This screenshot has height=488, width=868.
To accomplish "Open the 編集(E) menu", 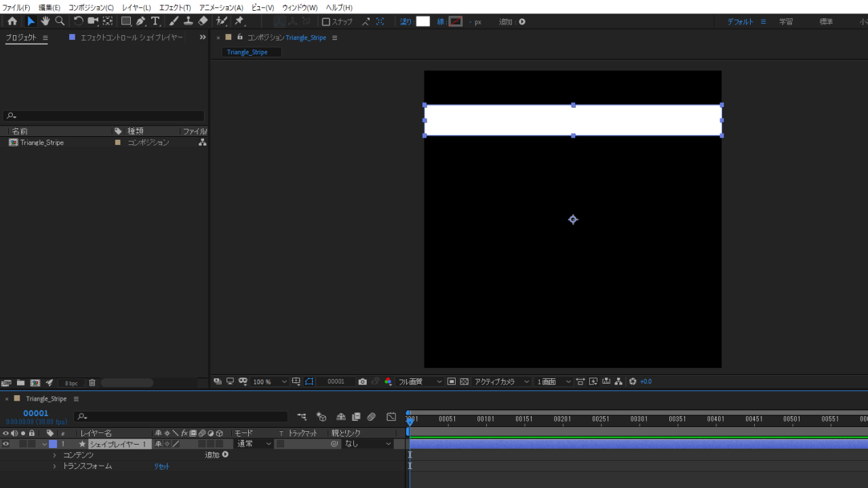I will point(50,7).
